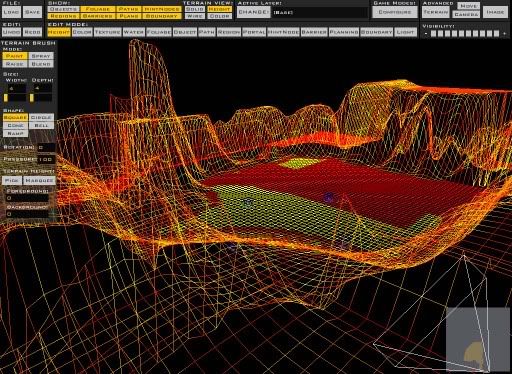This screenshot has width=512, height=374.
Task: Switch to Light edit mode
Action: pos(405,32)
